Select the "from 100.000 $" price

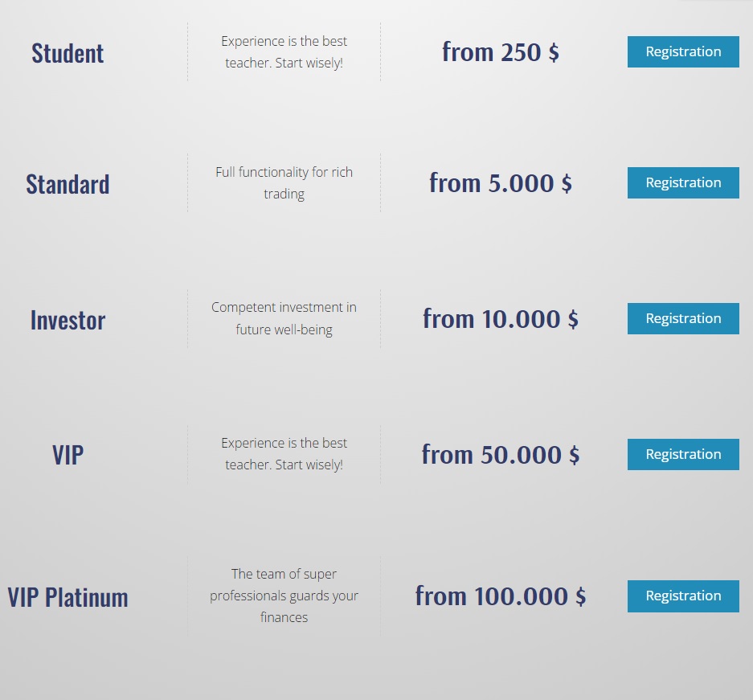coord(500,596)
